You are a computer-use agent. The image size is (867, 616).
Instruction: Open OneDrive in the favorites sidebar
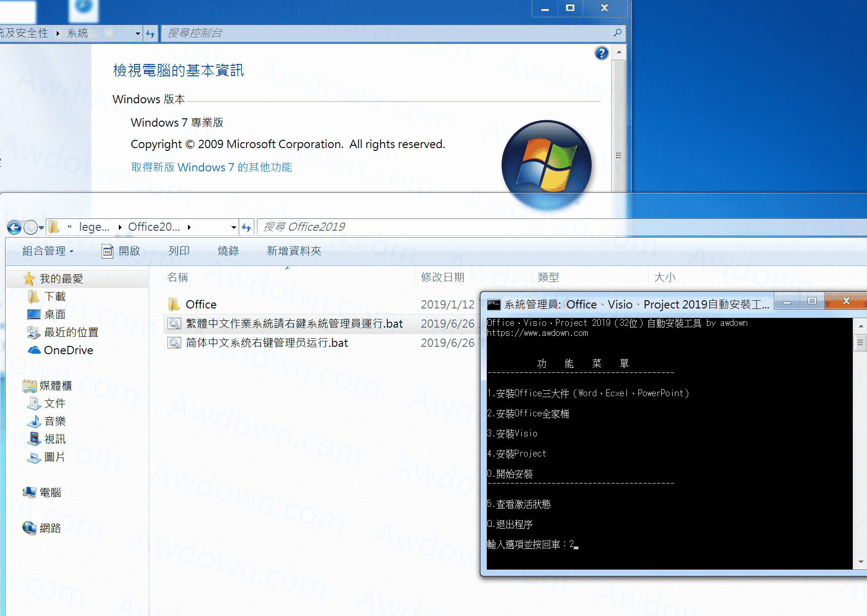(68, 350)
